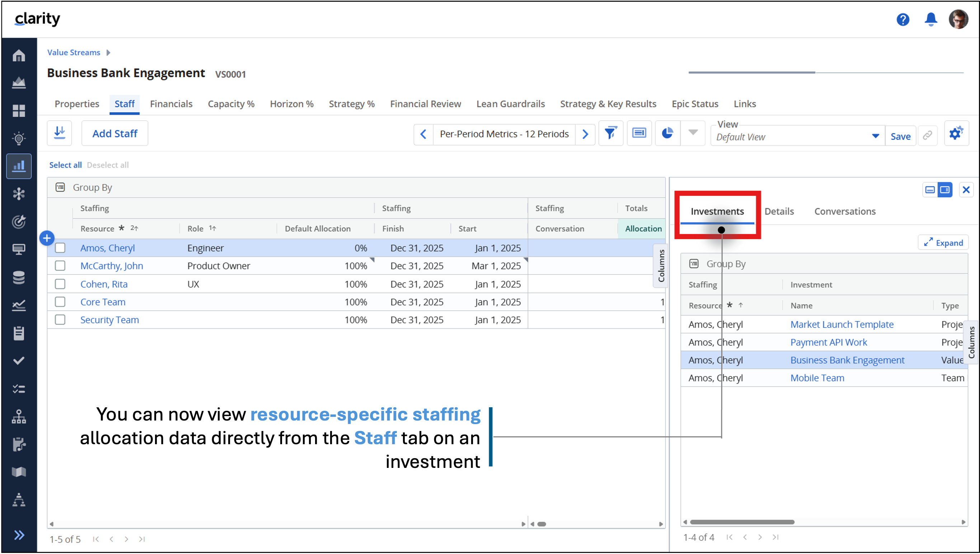Open the Conversations tab in the panel
The width and height of the screenshot is (980, 554).
[845, 211]
